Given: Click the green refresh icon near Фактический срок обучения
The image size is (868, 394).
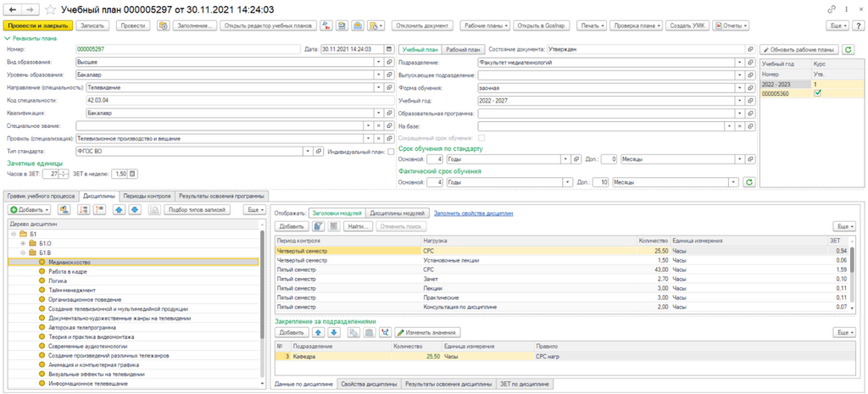Looking at the screenshot, I should [x=749, y=182].
